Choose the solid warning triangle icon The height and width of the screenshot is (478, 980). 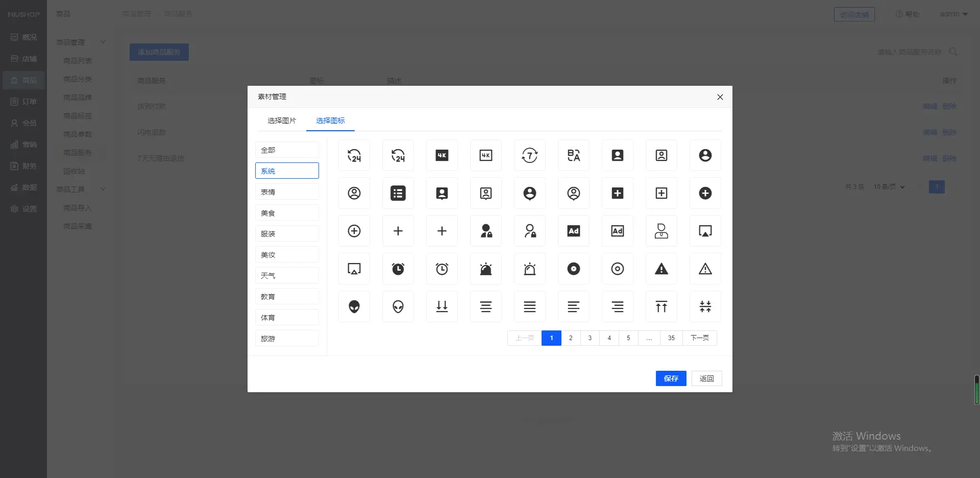(661, 269)
